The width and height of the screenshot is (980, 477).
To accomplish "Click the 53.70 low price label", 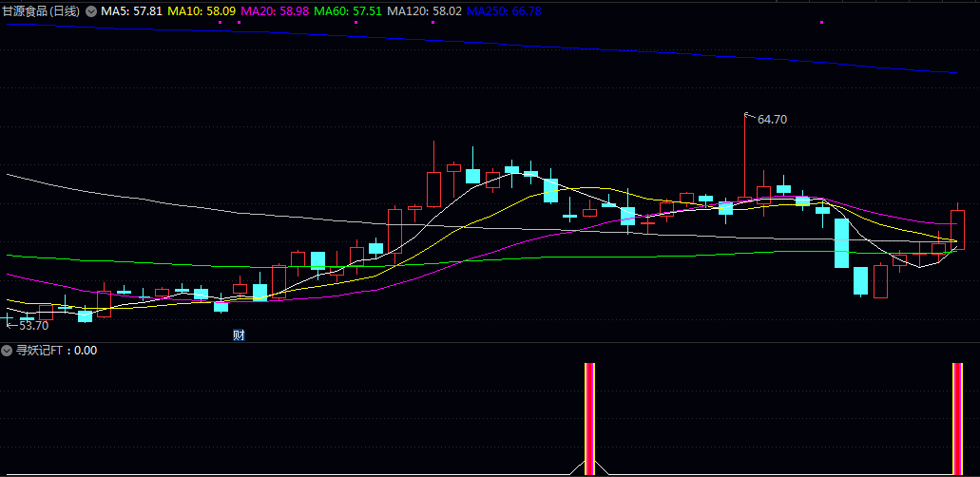I will pyautogui.click(x=34, y=325).
